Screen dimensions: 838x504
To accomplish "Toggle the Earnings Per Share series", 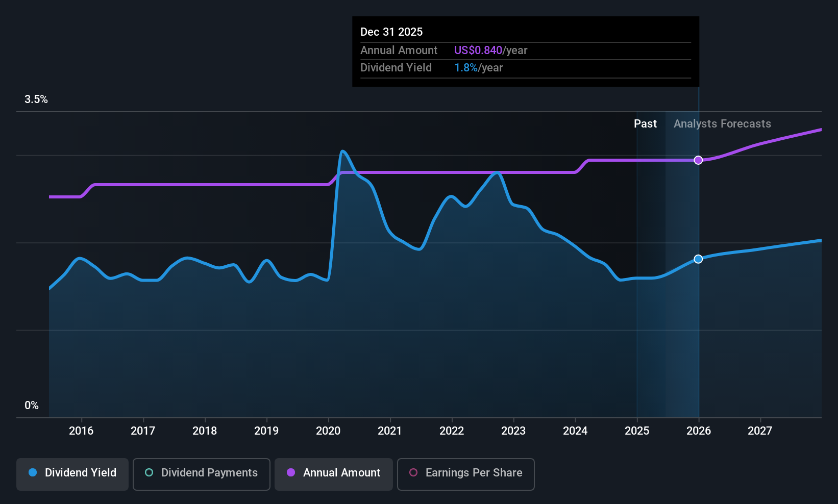I will click(x=465, y=474).
